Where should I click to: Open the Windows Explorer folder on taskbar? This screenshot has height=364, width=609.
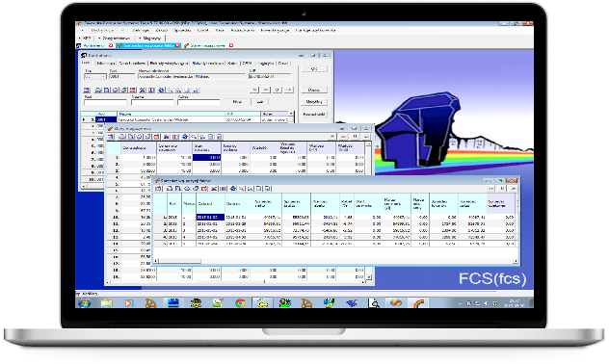106,303
